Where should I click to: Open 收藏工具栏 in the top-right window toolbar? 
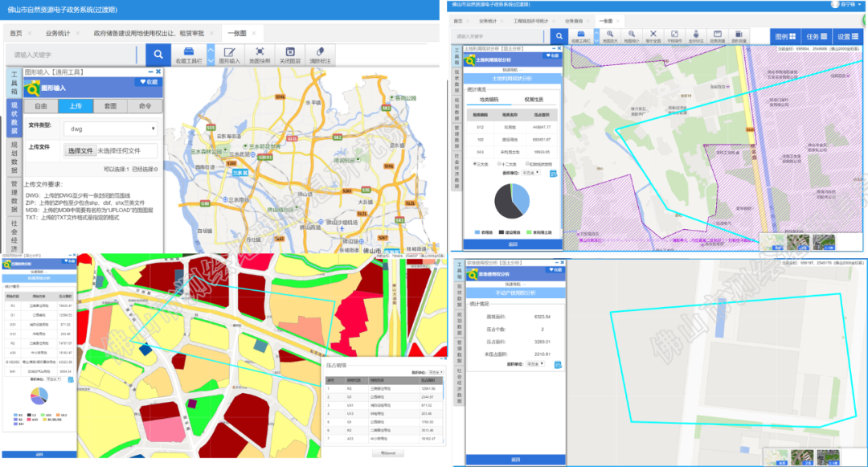(x=581, y=36)
